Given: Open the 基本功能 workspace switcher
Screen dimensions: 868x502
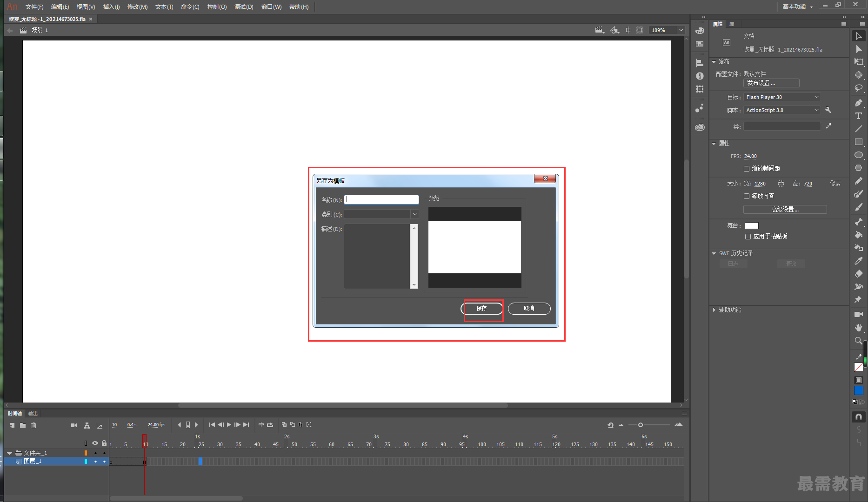Looking at the screenshot, I should (x=798, y=7).
